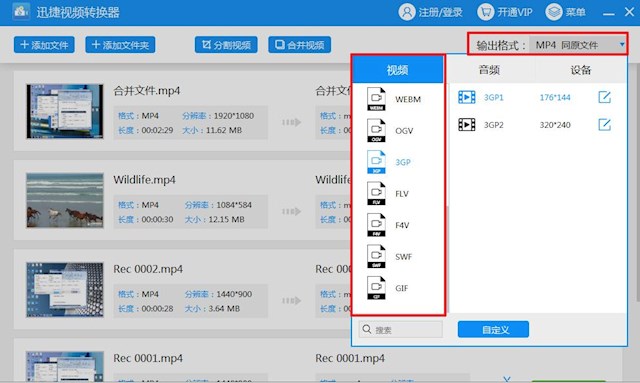The width and height of the screenshot is (640, 383).
Task: Click the 开通VIP shopping cart icon
Action: pos(485,12)
